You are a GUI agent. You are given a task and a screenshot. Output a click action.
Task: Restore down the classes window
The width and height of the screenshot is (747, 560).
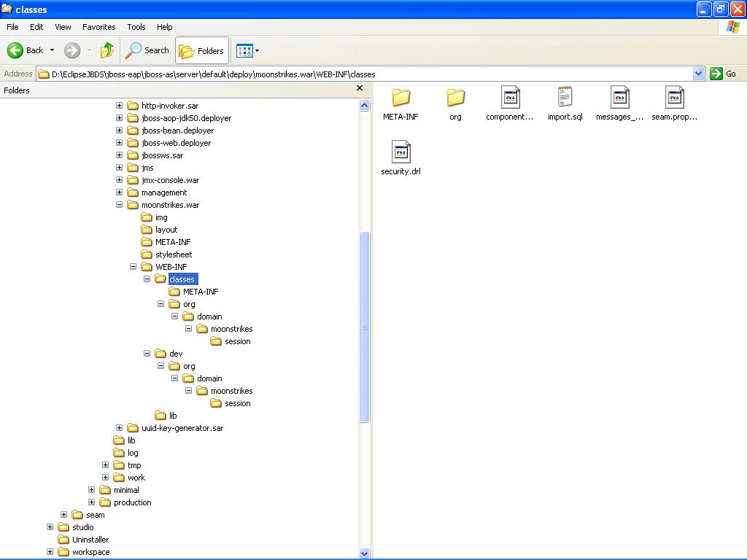[x=720, y=9]
